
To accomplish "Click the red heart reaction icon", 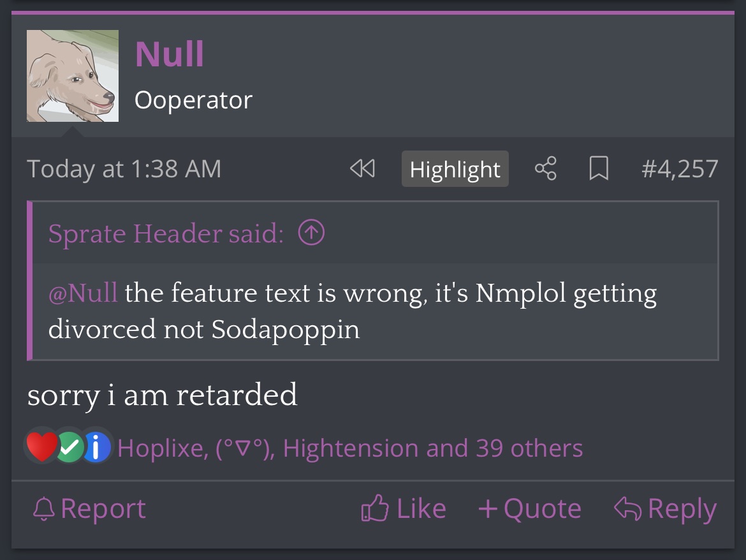I will coord(42,446).
